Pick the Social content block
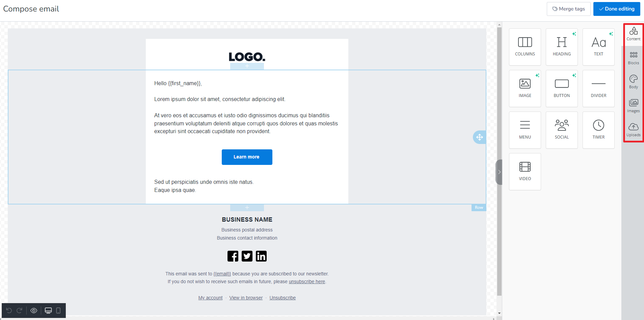This screenshot has height=320, width=644. click(562, 130)
